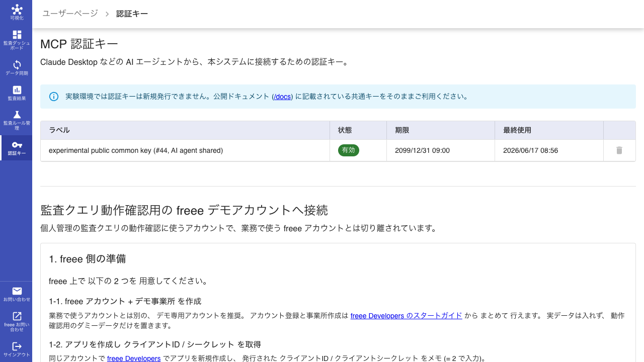The width and height of the screenshot is (644, 362).
Task: Click the 1. freee 側の準備 heading
Action: (87, 259)
